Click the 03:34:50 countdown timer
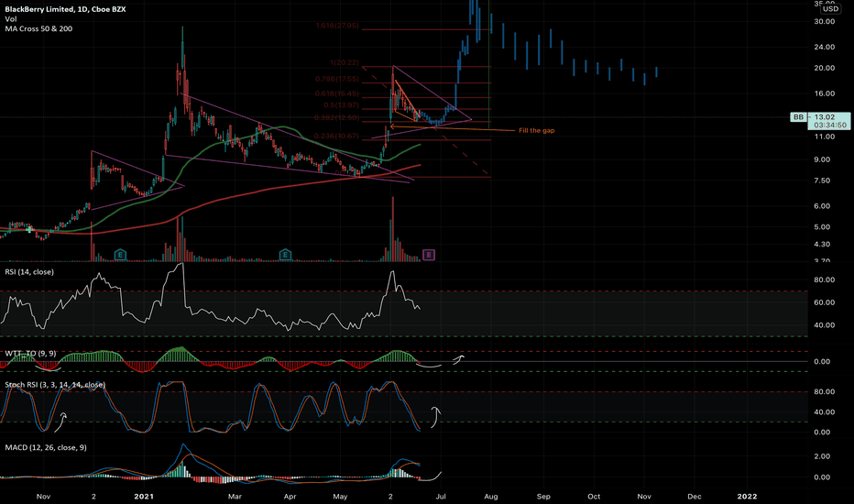The width and height of the screenshot is (854, 504). tap(830, 126)
